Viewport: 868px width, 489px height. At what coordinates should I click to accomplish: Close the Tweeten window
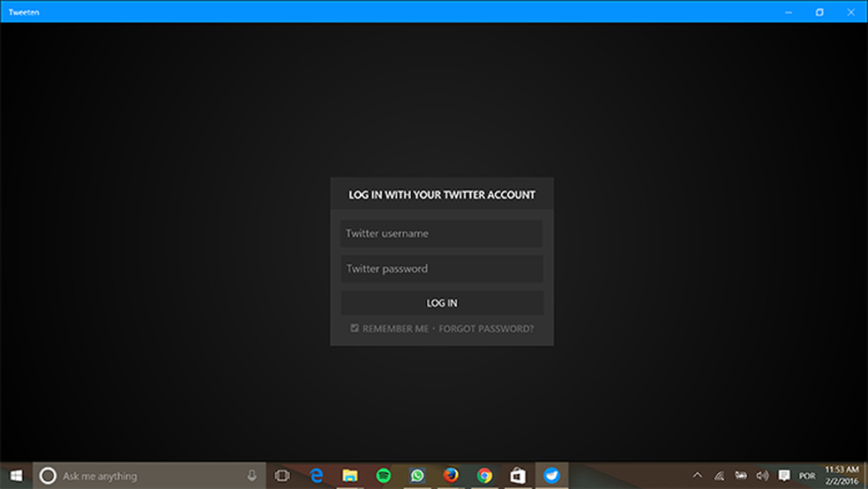coord(851,12)
